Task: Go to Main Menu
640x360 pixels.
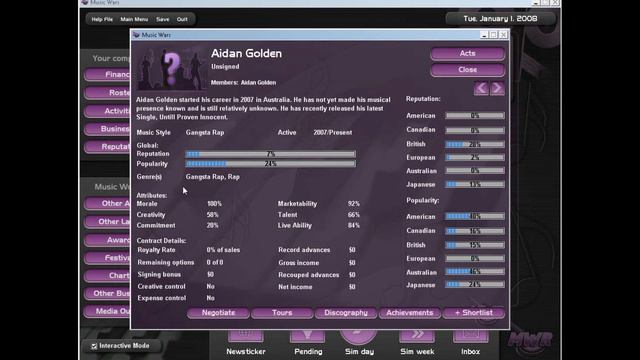Action: [134, 19]
